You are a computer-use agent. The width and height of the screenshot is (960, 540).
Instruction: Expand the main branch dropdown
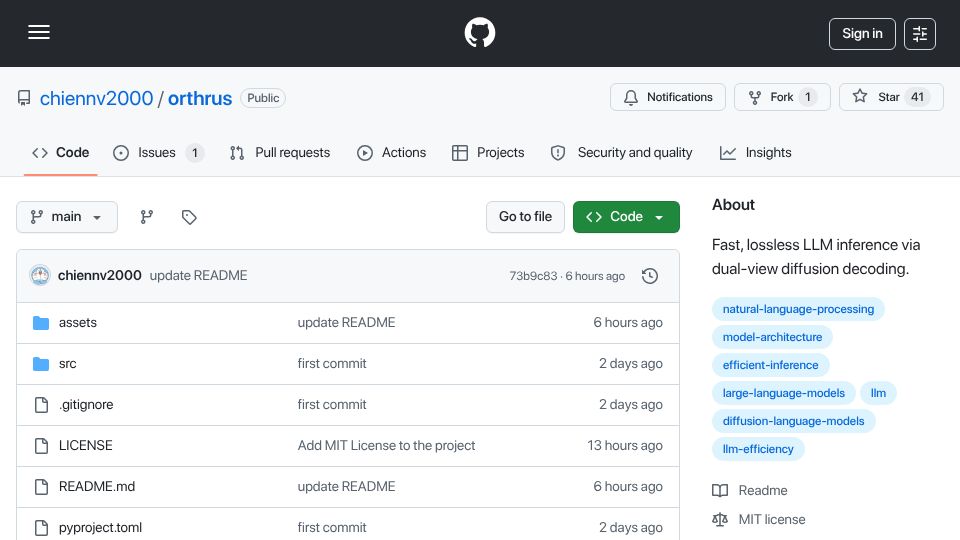67,217
